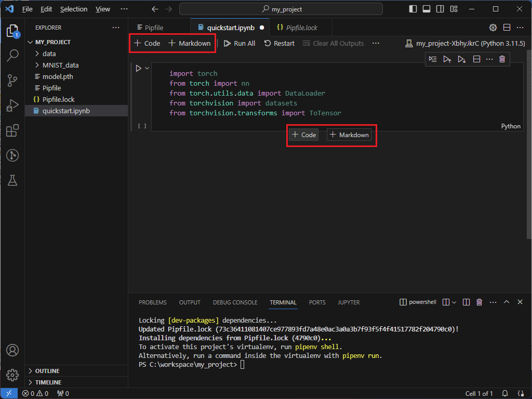The height and width of the screenshot is (399, 532).
Task: Expand the OUTLINE section
Action: (x=77, y=371)
